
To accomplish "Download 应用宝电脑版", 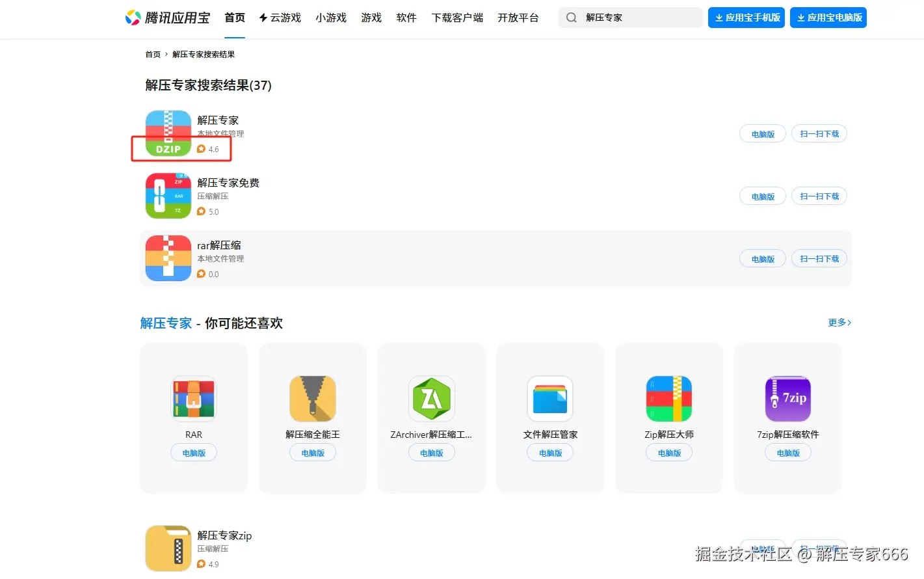I will [x=828, y=18].
